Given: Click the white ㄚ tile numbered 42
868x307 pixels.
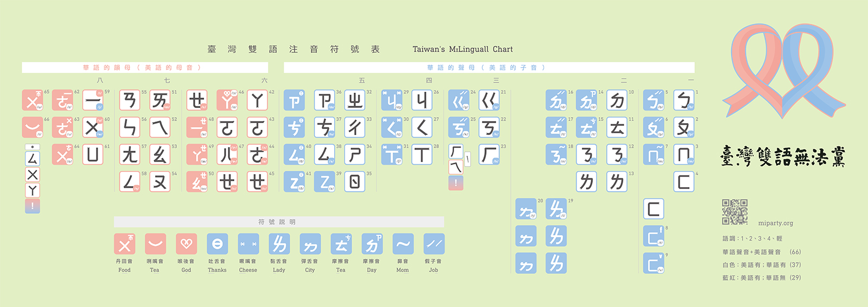Looking at the screenshot, I should click(258, 100).
